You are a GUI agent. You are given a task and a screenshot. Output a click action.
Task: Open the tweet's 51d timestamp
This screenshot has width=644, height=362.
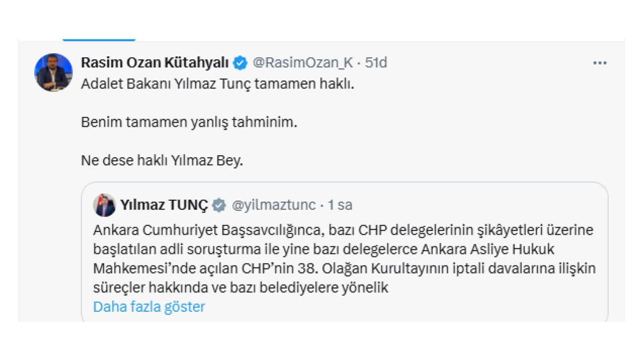376,63
